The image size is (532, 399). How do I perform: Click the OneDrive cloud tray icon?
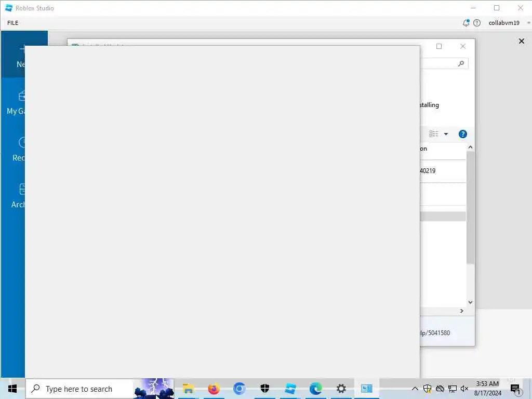pos(440,389)
